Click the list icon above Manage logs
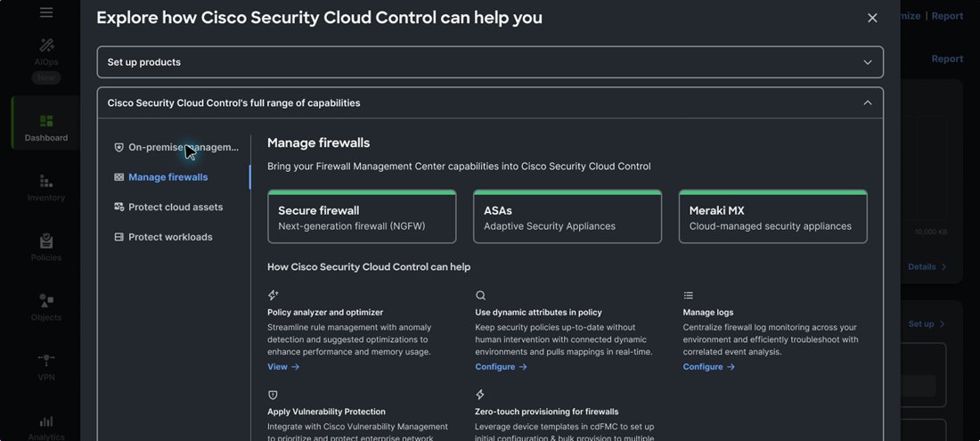Image resolution: width=980 pixels, height=441 pixels. point(688,296)
